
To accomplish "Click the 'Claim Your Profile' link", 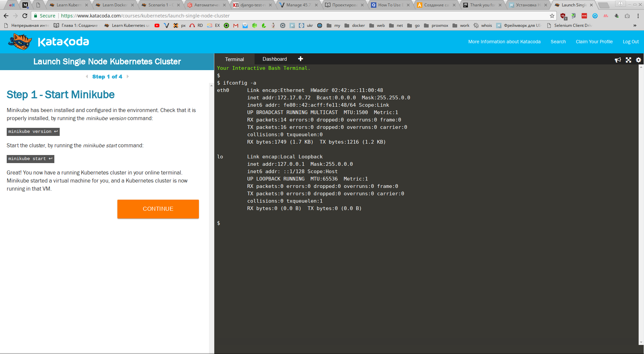I will [594, 42].
